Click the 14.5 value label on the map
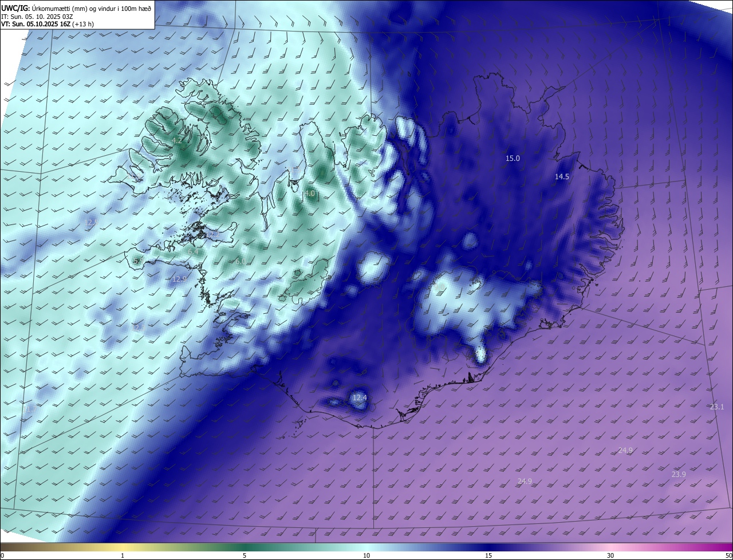733x560 pixels. tap(562, 177)
